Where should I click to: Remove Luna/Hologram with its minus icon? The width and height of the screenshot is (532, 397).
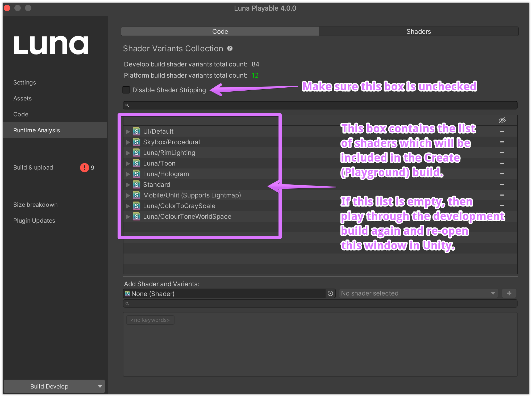502,174
